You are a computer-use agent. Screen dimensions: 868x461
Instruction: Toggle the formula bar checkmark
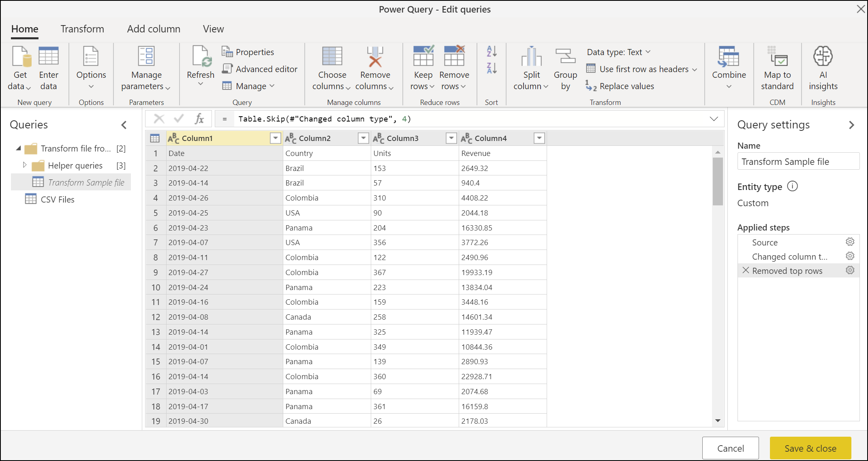(x=177, y=119)
